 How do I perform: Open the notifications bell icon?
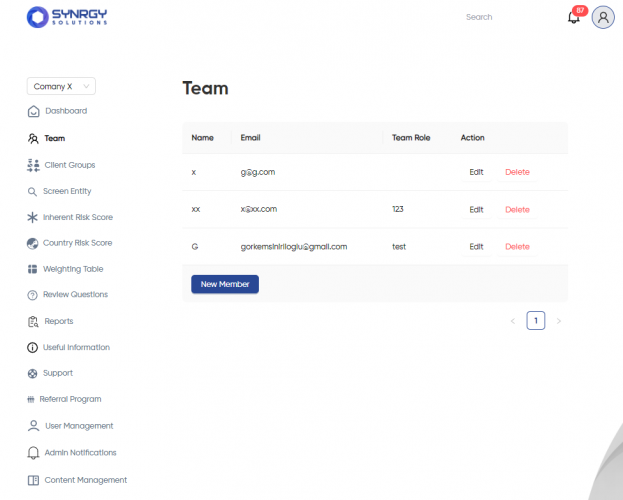tap(573, 18)
